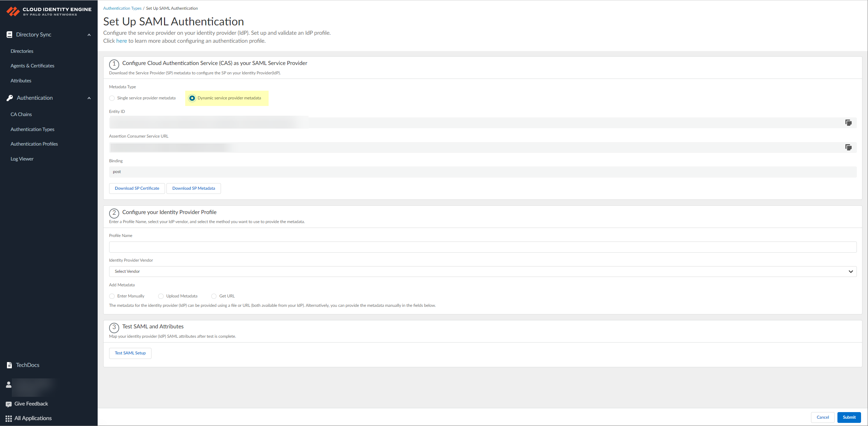Open All Applications grid icon
Image resolution: width=868 pixels, height=426 pixels.
pyautogui.click(x=9, y=418)
